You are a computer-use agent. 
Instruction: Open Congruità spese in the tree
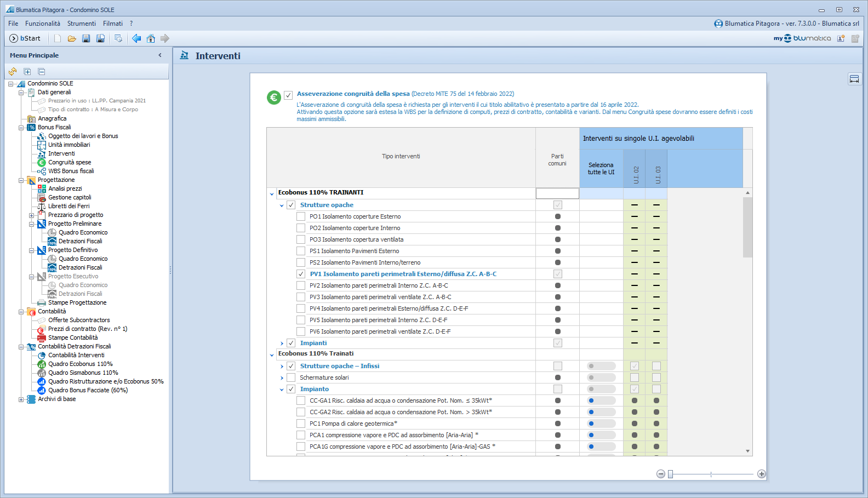70,162
